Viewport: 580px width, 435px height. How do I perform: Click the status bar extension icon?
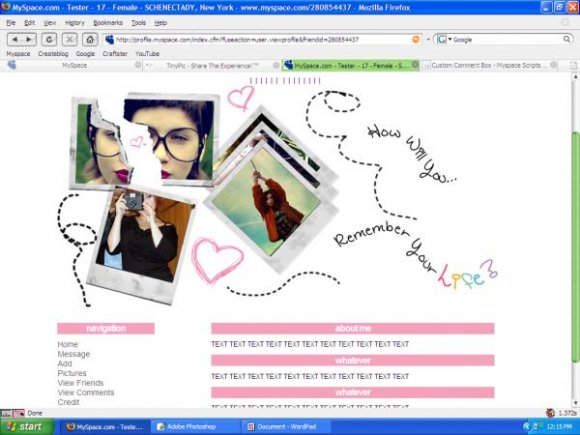(x=550, y=413)
